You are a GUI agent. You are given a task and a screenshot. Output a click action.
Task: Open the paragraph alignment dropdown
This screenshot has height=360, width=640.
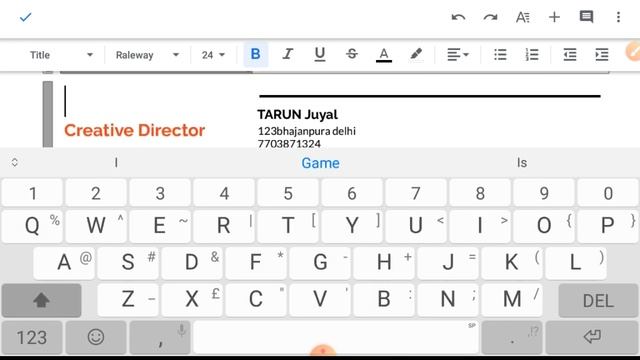click(458, 54)
